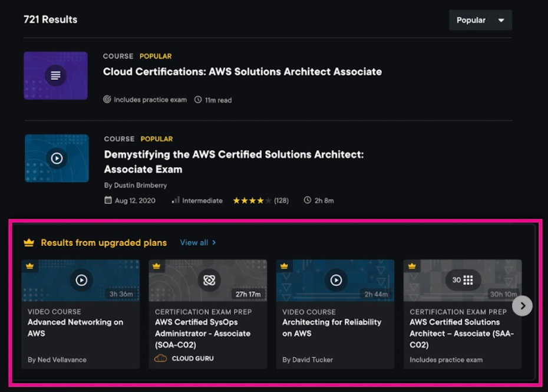
Task: Open AWS Certified Solutions Architect Associate (SAA-C02) title
Action: (462, 333)
